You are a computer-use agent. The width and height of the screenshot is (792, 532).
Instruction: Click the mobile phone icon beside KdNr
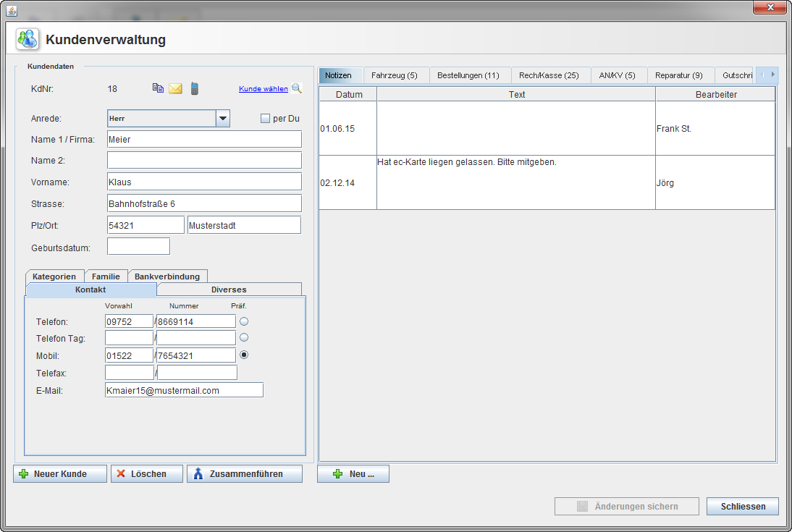tap(194, 88)
